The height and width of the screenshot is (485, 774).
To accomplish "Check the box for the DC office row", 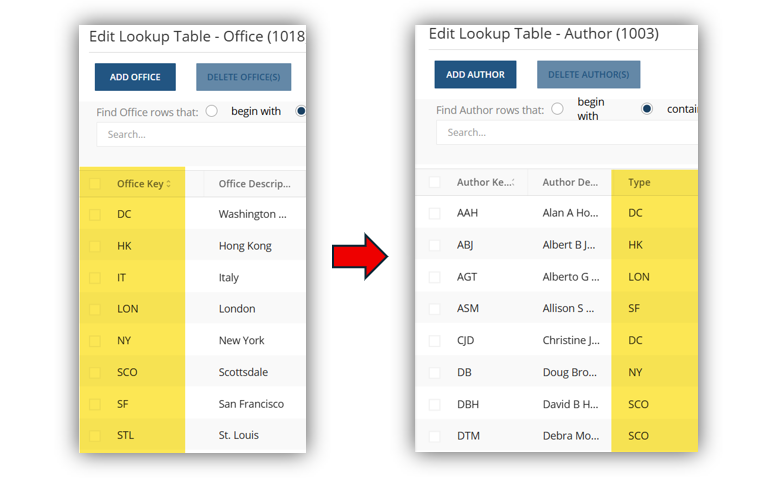I will (95, 214).
